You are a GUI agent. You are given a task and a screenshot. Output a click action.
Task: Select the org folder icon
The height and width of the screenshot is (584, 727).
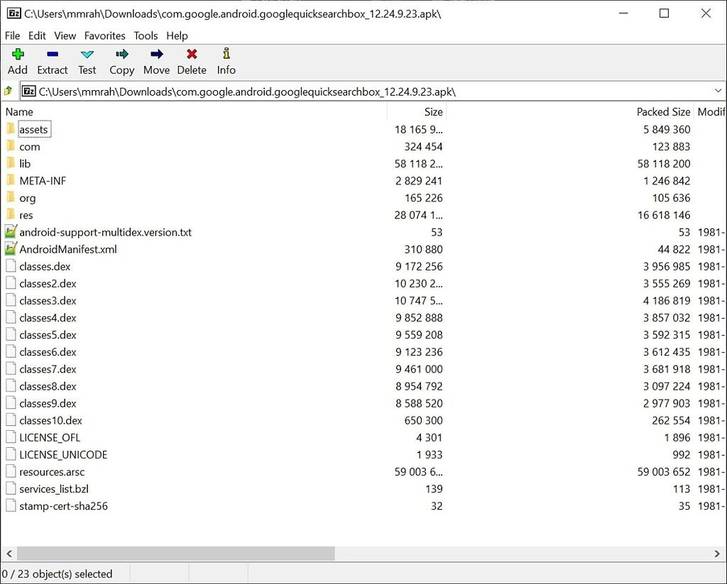pyautogui.click(x=11, y=197)
